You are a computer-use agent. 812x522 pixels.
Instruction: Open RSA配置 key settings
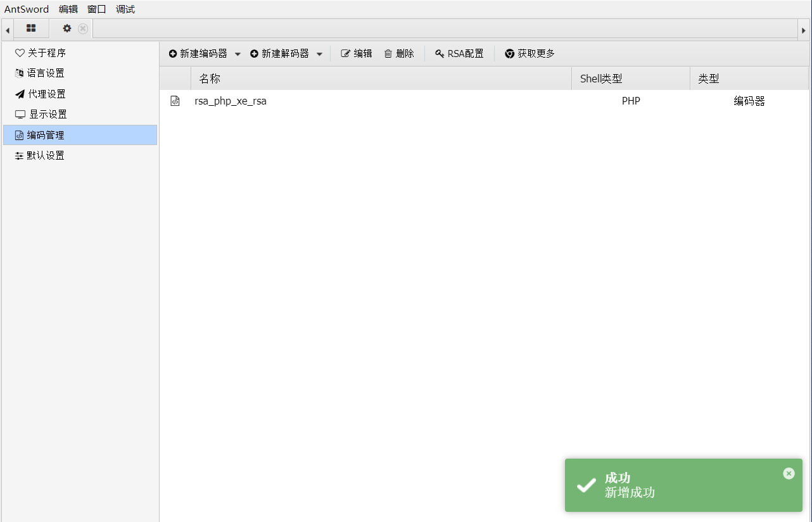459,54
